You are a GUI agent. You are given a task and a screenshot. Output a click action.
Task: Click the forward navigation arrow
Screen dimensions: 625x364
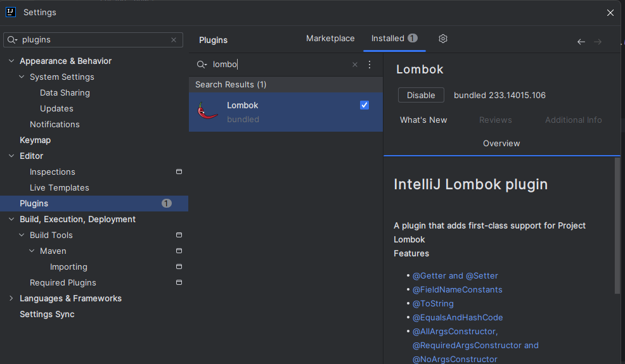point(598,42)
